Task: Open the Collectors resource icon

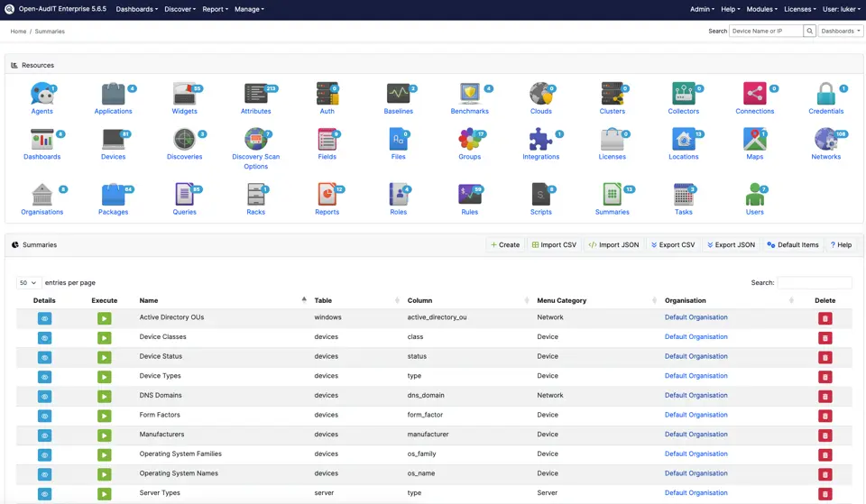Action: 683,93
